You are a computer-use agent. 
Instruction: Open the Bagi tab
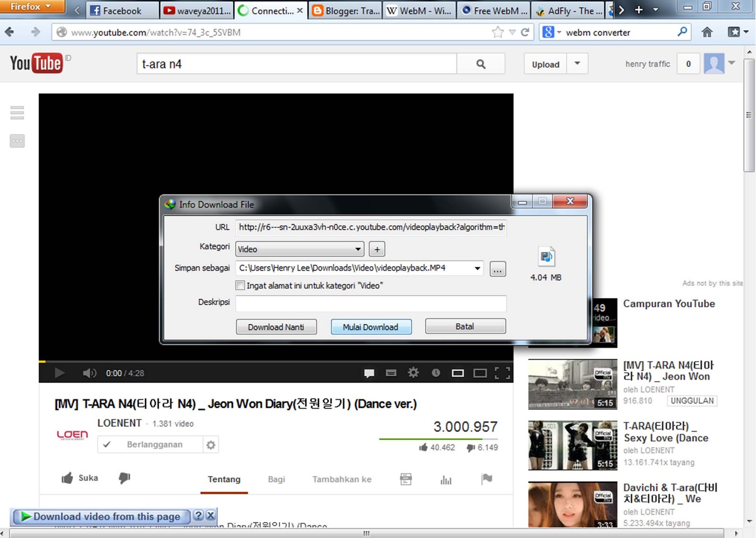[276, 479]
